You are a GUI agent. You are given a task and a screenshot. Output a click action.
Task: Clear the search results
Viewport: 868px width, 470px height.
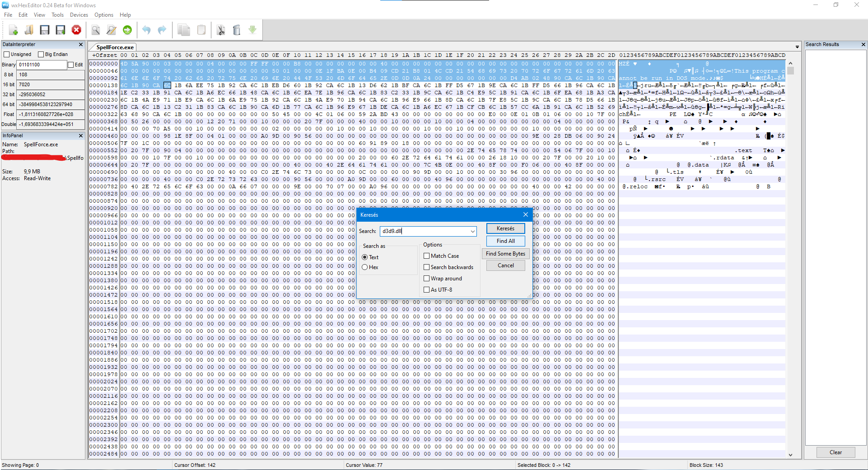coord(835,452)
